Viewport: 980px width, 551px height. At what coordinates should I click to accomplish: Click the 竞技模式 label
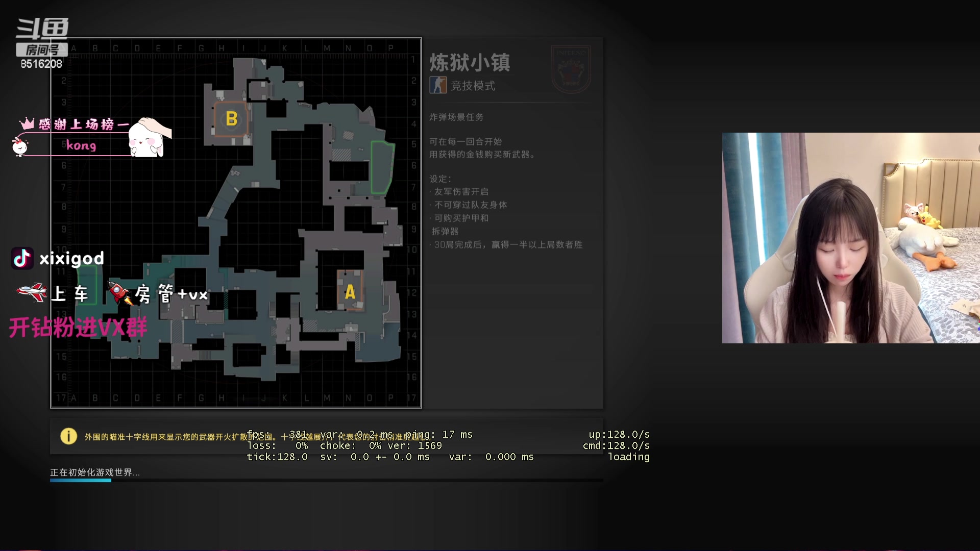coord(473,86)
